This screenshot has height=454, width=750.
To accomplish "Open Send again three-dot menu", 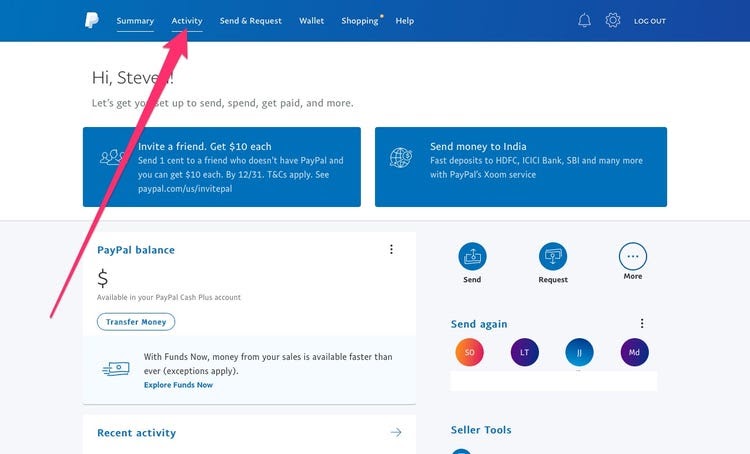I will click(642, 323).
